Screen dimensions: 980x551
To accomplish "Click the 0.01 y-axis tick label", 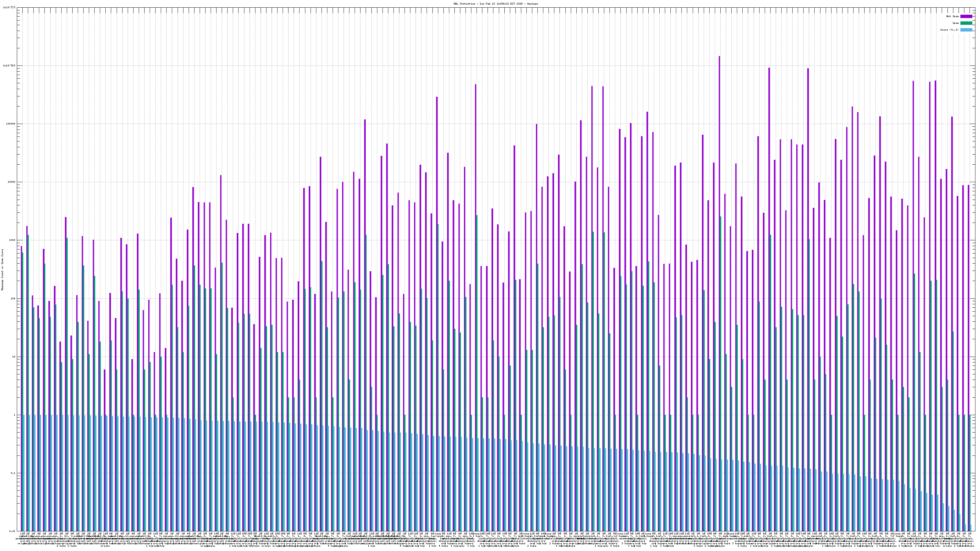I will click(12, 531).
